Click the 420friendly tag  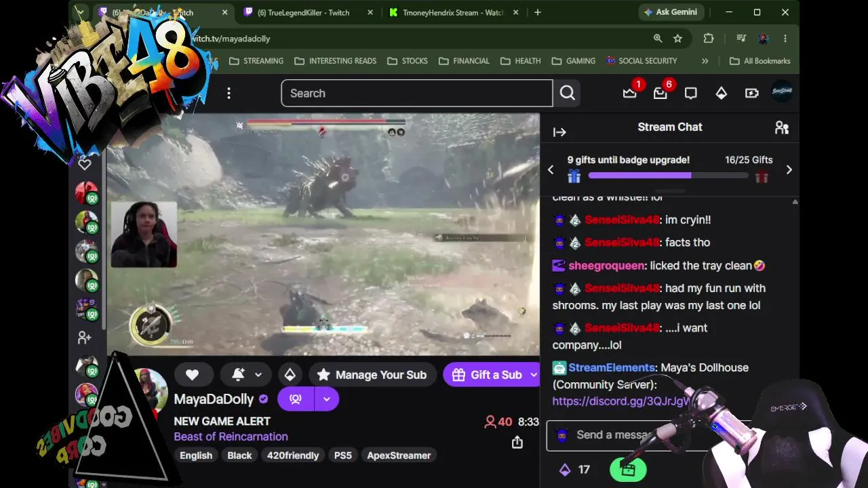293,455
